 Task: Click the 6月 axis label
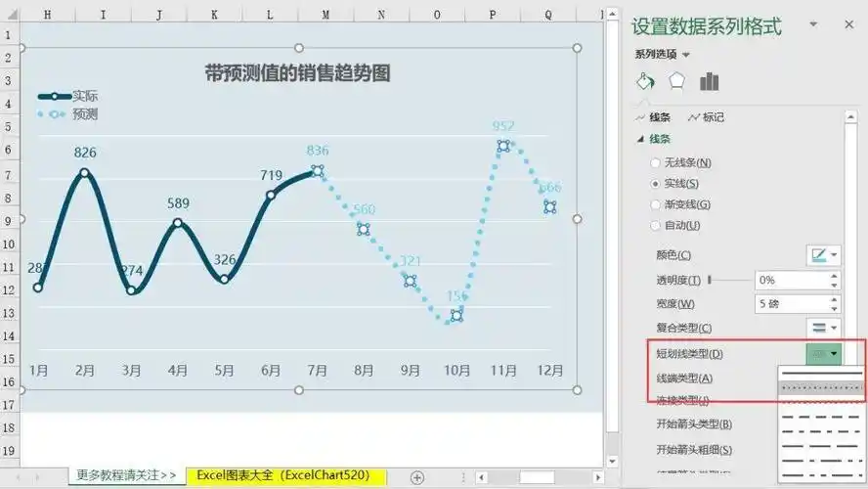click(x=271, y=370)
